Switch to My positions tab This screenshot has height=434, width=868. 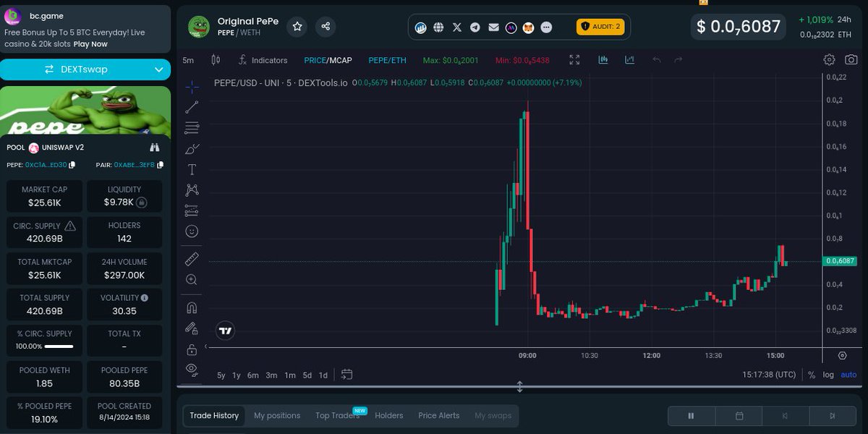point(277,415)
